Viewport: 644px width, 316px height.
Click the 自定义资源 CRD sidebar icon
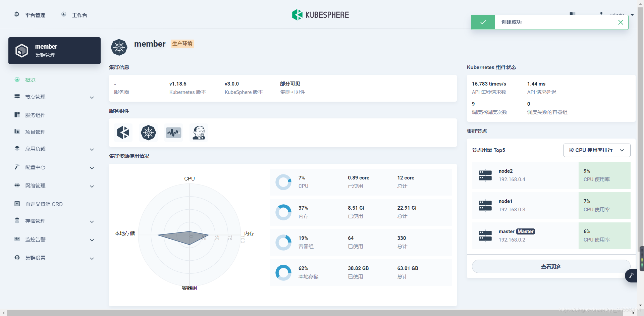17,204
